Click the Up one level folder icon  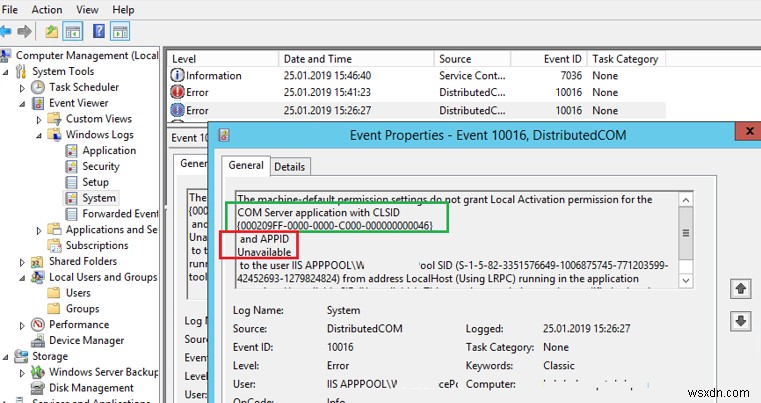(51, 32)
